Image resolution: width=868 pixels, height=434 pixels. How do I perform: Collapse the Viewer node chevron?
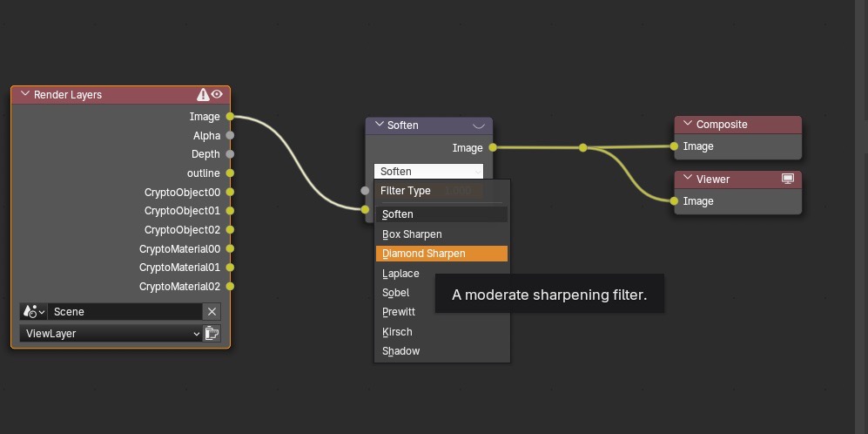[x=688, y=179]
